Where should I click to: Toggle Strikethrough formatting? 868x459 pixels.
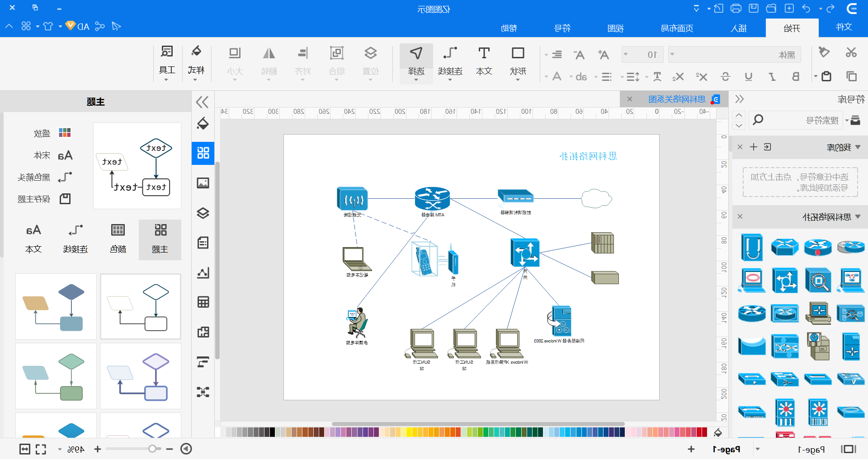coord(725,77)
